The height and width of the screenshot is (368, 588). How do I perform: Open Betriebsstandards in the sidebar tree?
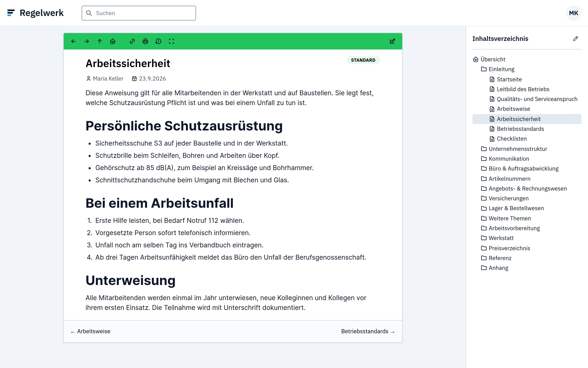[520, 129]
